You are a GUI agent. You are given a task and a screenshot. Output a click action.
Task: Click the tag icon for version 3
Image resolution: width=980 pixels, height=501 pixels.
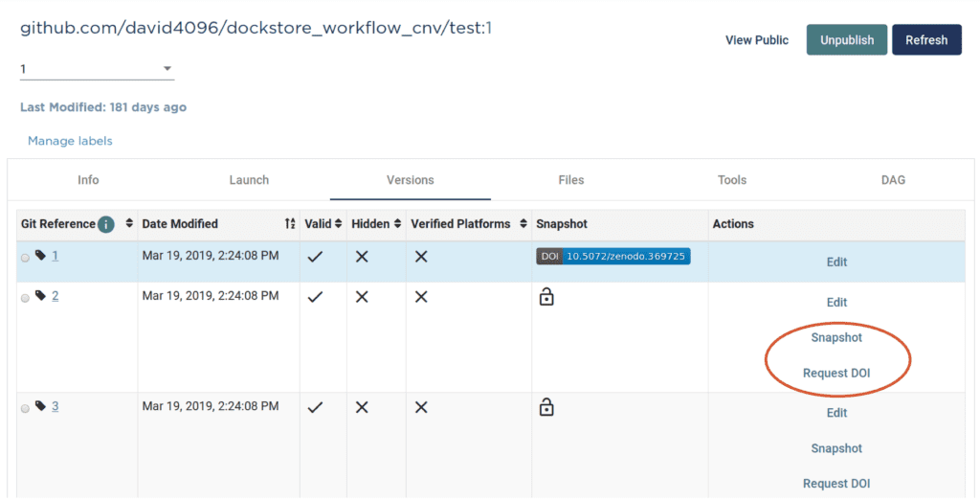click(40, 406)
